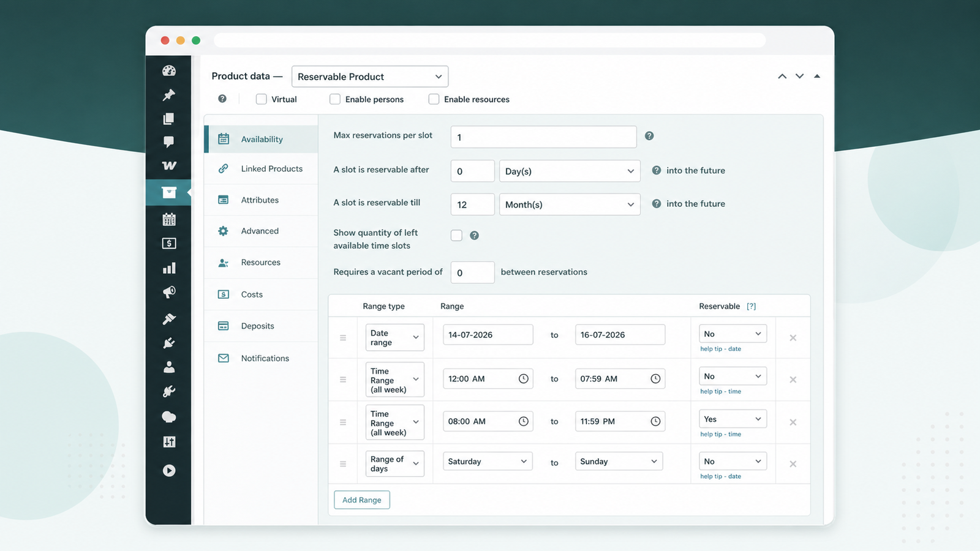Open the 'Date range' range type dropdown
The height and width of the screenshot is (551, 980).
(x=395, y=337)
